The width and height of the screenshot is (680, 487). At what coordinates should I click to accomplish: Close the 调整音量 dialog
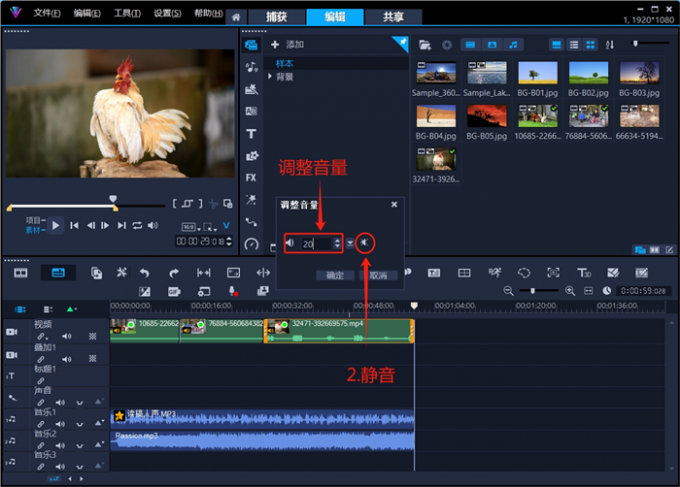coord(394,204)
